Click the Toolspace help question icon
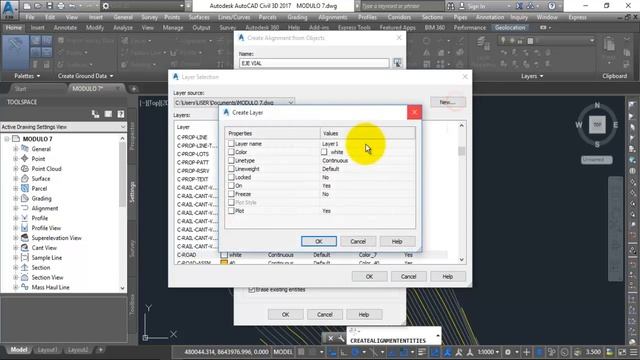This screenshot has width=640, height=360. pos(121,114)
